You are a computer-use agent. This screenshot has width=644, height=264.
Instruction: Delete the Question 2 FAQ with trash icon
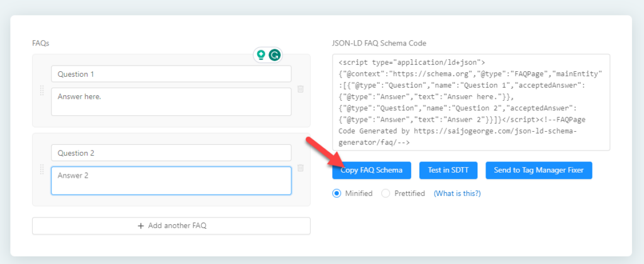point(301,168)
